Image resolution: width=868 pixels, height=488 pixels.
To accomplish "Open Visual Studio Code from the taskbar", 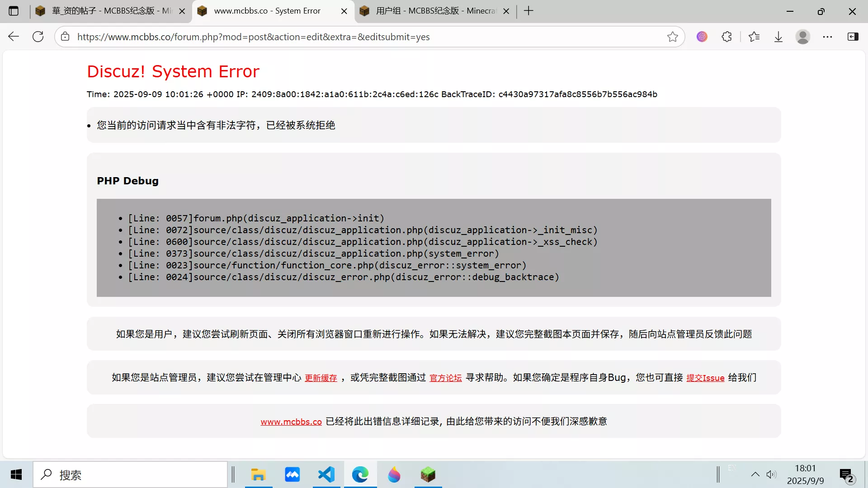I will point(326,474).
